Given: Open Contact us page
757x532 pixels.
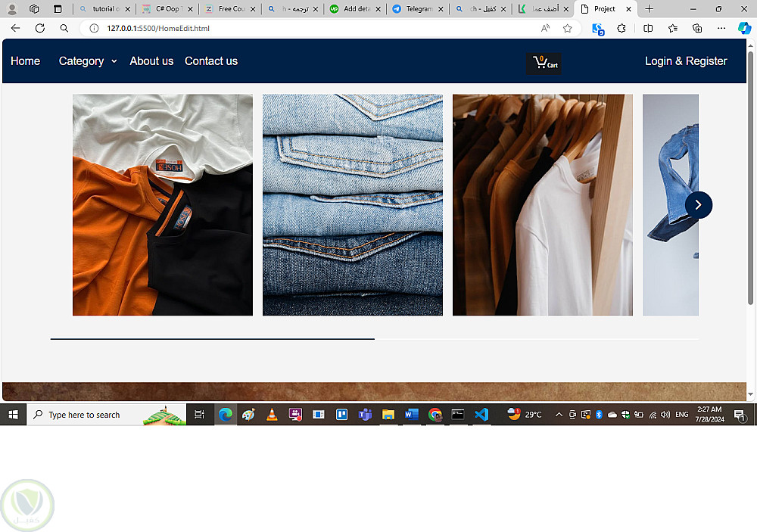Looking at the screenshot, I should (x=211, y=61).
